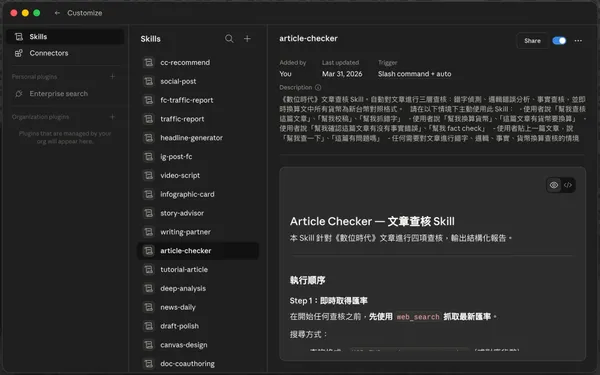Screen dimensions: 600x375
Task: Click the icon beside tutorial-article
Action: pyautogui.click(x=148, y=269)
